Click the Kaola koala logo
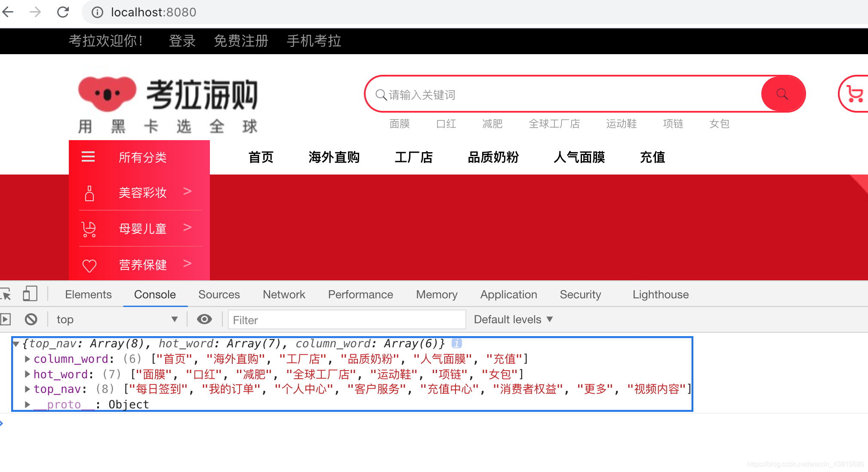This screenshot has height=472, width=868. coord(107,93)
